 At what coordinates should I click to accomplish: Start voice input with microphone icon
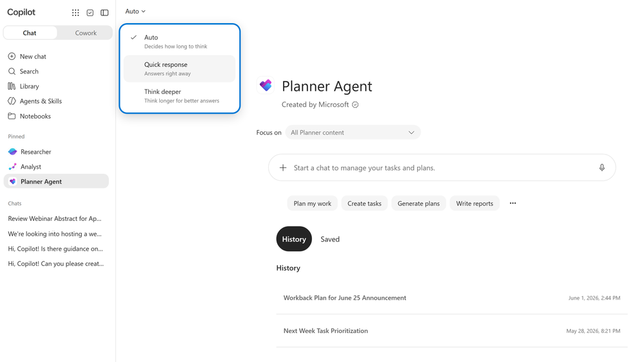click(601, 167)
